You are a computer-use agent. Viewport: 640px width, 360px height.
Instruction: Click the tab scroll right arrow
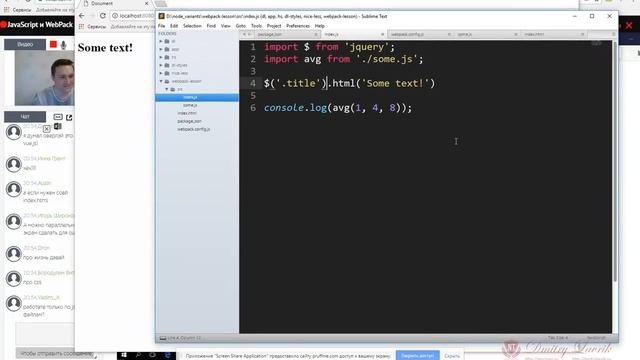click(x=249, y=34)
